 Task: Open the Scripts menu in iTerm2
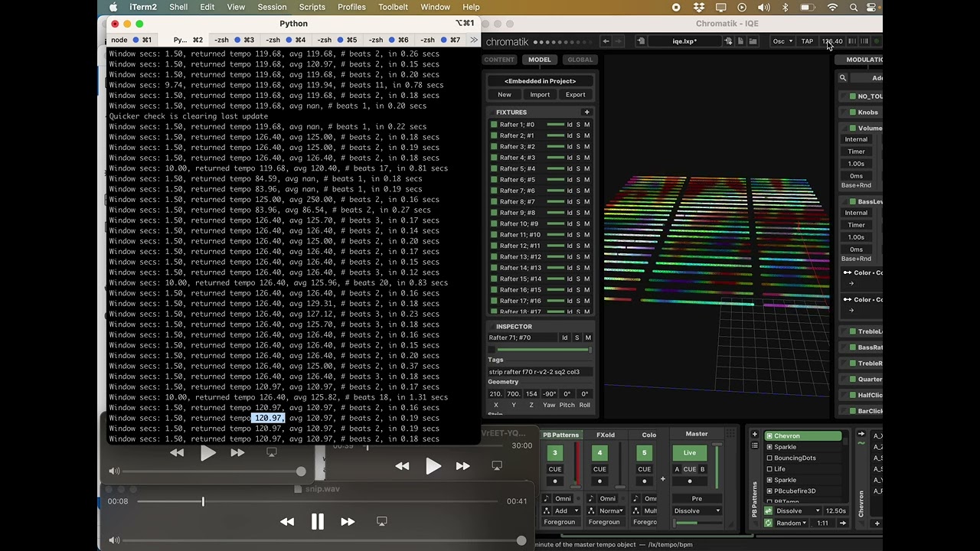[312, 7]
